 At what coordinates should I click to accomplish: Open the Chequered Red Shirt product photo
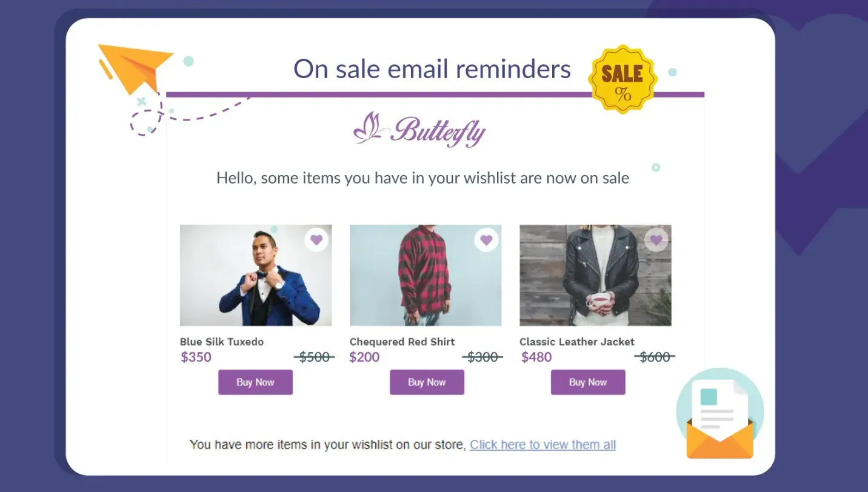(x=425, y=276)
